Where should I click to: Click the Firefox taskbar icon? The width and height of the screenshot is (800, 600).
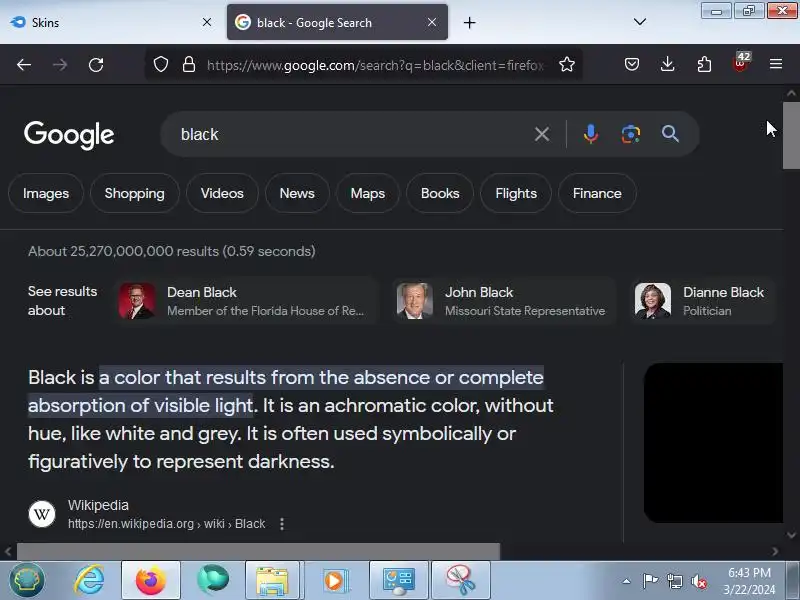tap(151, 580)
